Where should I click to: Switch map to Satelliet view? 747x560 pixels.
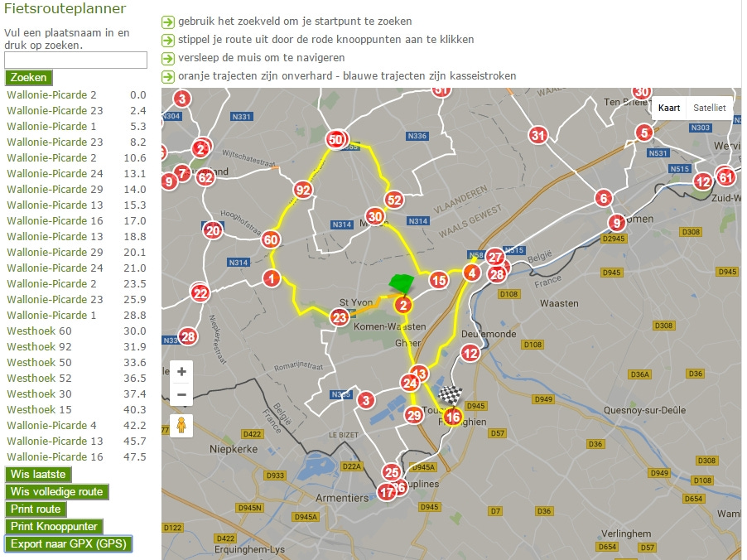pos(710,108)
